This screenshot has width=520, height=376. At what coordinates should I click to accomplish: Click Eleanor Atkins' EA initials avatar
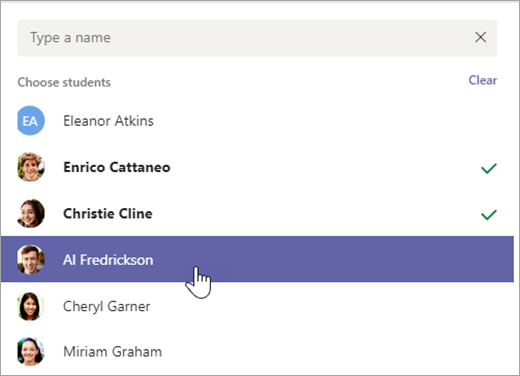coord(31,121)
